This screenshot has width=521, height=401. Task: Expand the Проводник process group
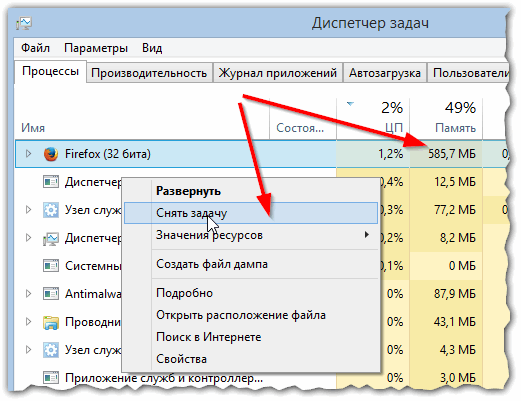coord(29,322)
